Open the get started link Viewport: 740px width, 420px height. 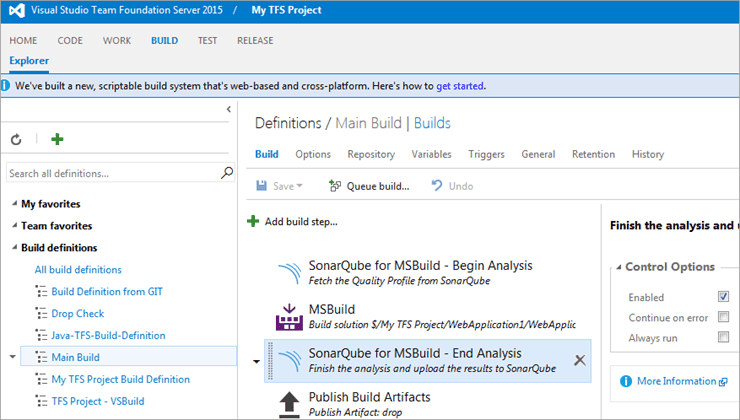460,86
